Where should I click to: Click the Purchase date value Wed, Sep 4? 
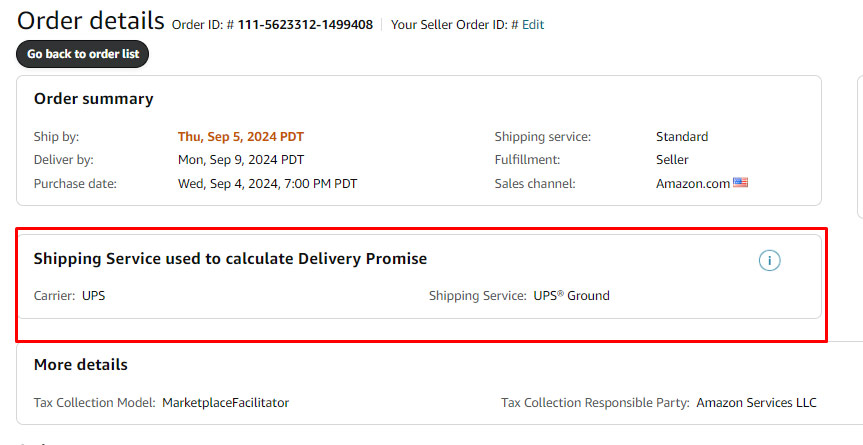[x=267, y=184]
